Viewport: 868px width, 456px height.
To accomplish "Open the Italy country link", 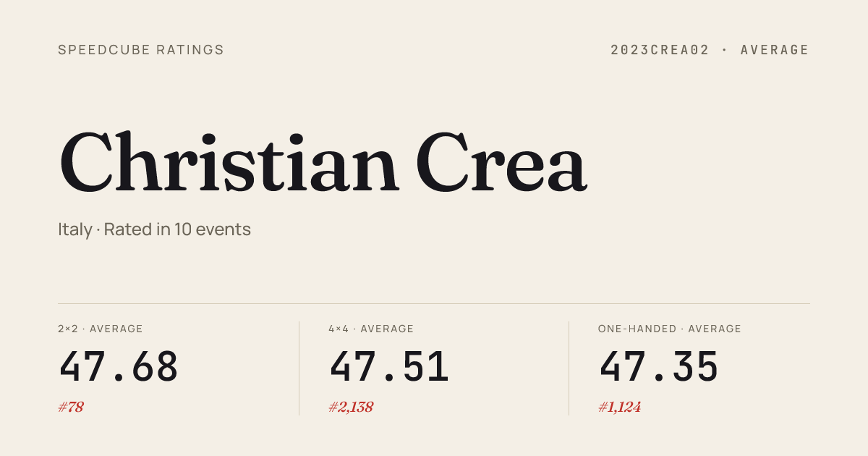I will (x=75, y=229).
